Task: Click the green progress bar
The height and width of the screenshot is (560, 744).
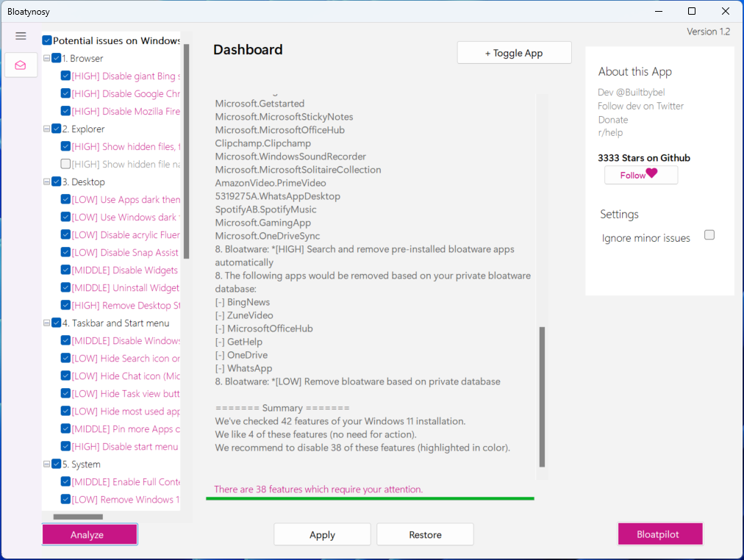Action: click(x=370, y=498)
